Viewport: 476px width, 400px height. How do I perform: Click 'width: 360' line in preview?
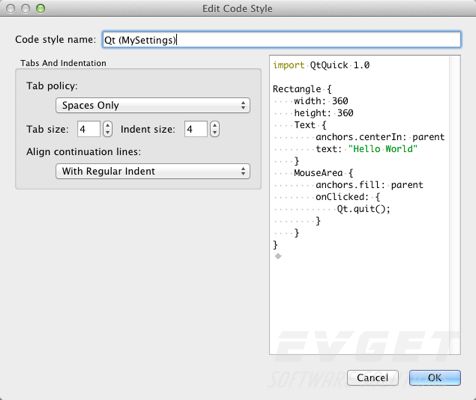(321, 101)
